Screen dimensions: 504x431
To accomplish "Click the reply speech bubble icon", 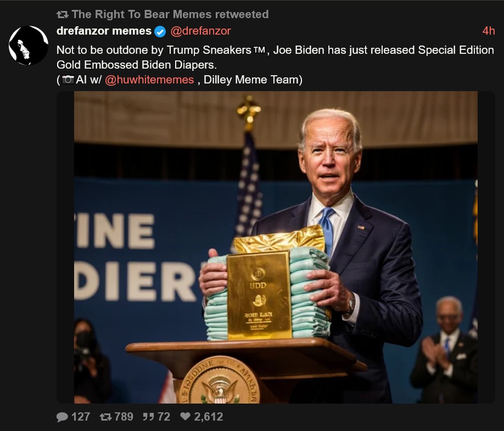I will tap(62, 417).
